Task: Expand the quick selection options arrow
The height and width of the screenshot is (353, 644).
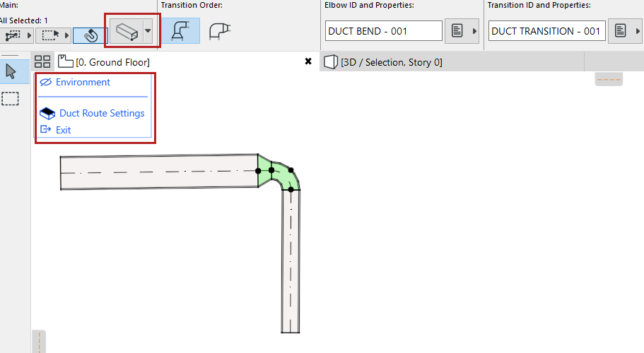Action: click(x=29, y=36)
